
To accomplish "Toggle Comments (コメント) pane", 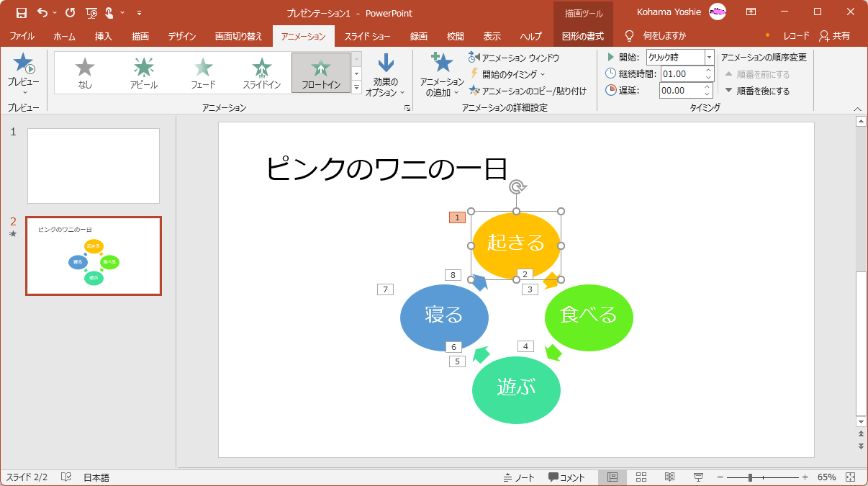I will click(566, 477).
